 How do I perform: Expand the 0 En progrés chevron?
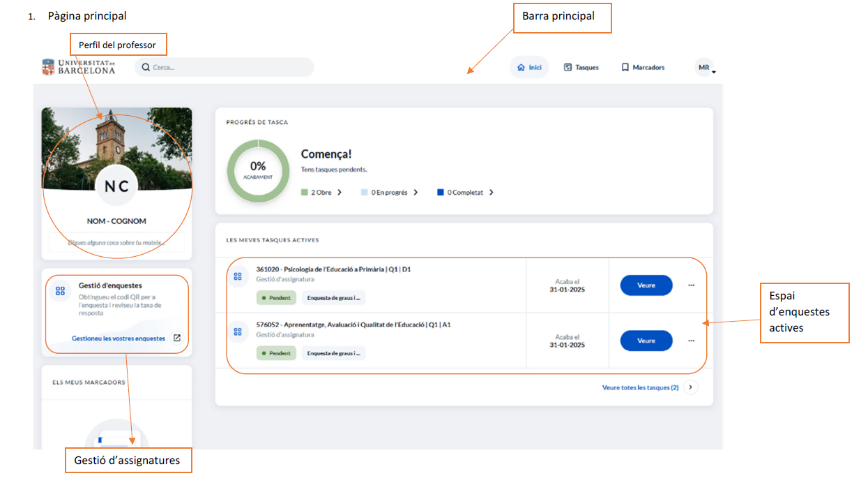[416, 193]
